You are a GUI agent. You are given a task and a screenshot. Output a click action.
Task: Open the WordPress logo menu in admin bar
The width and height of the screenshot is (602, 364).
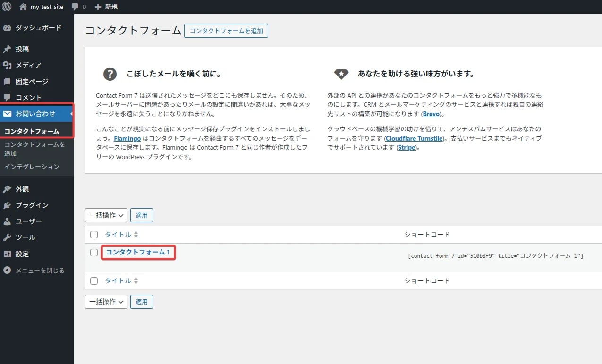[x=7, y=7]
